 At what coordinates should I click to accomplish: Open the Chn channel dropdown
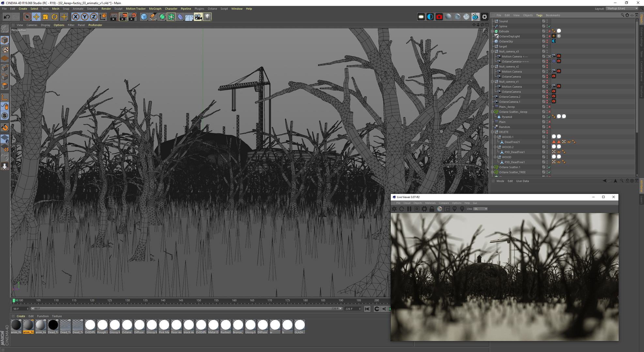pyautogui.click(x=481, y=209)
